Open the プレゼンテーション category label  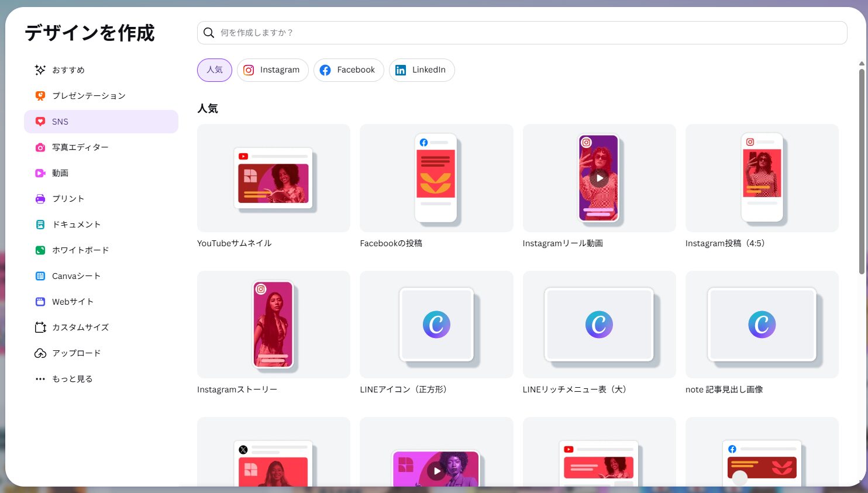(x=89, y=96)
